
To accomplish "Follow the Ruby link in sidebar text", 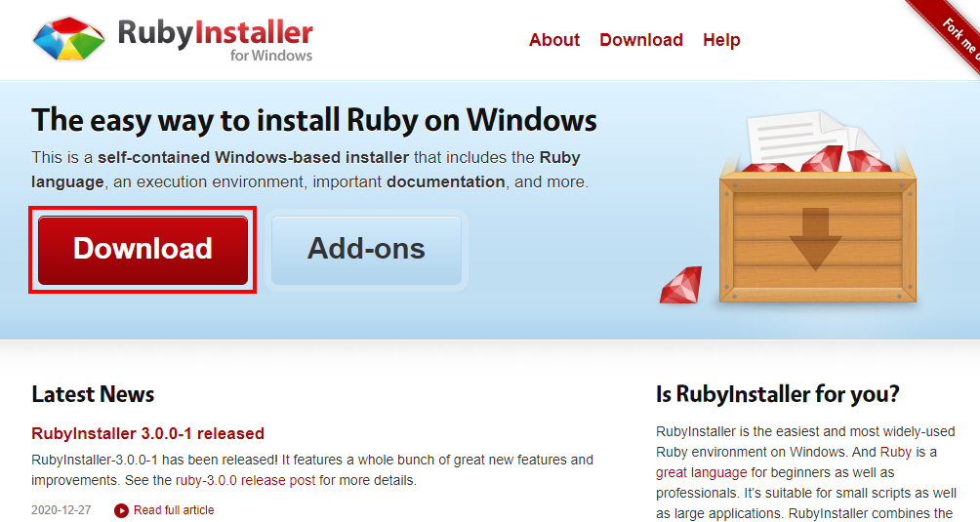I will (x=896, y=452).
